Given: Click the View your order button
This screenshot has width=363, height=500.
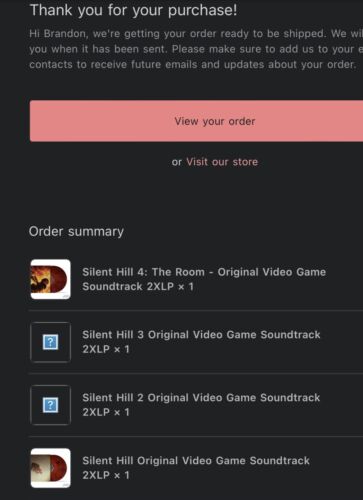Looking at the screenshot, I should point(196,121).
